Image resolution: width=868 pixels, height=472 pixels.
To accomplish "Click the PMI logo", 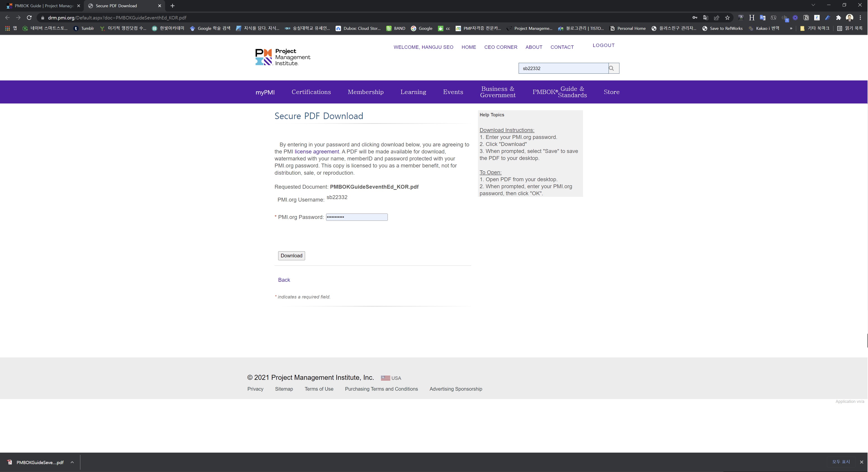I will [x=283, y=57].
